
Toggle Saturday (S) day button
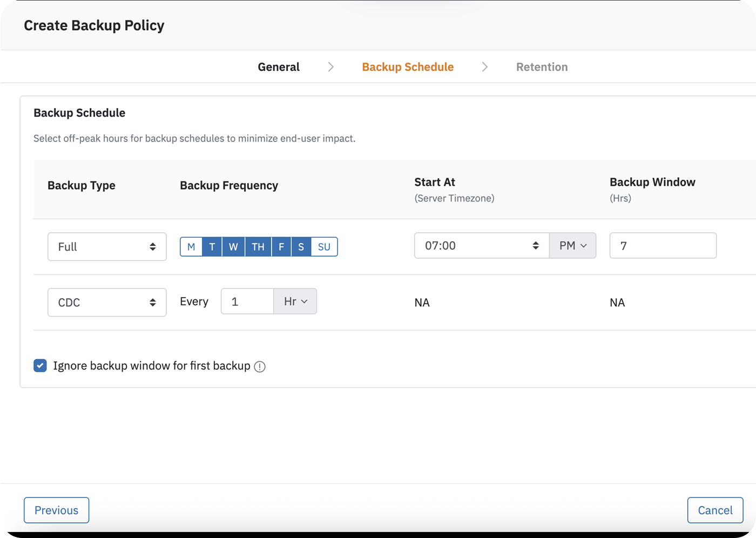tap(301, 247)
